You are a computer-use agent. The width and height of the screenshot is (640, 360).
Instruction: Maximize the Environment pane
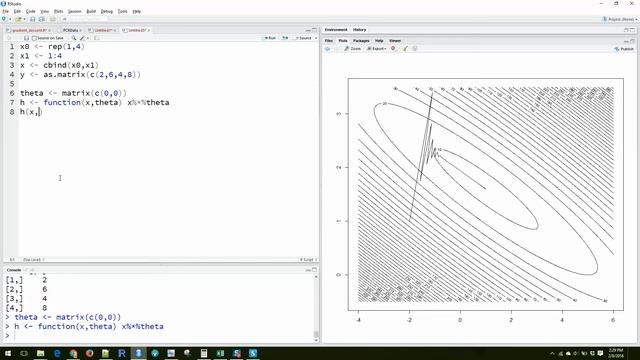coord(632,30)
